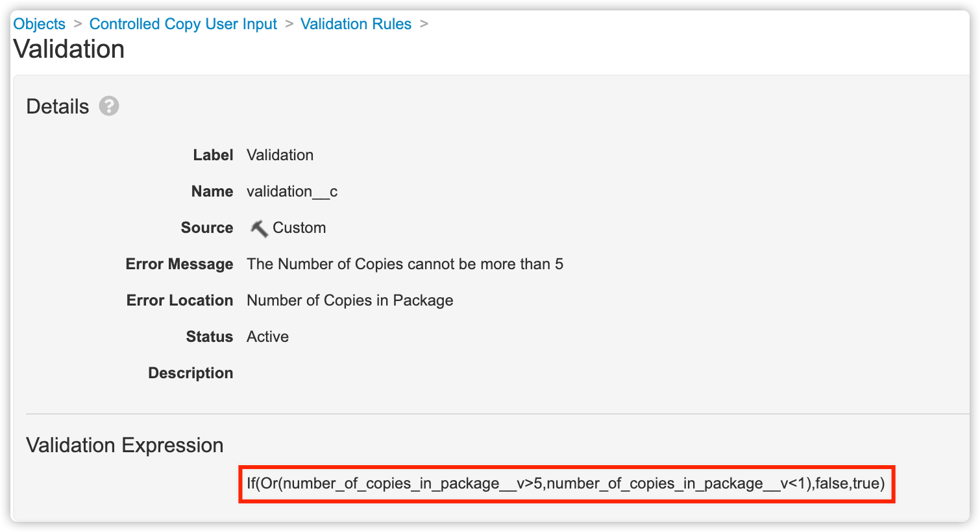Screen dimensions: 980x532
Task: Click the hammer icon next to Custom
Action: point(259,228)
